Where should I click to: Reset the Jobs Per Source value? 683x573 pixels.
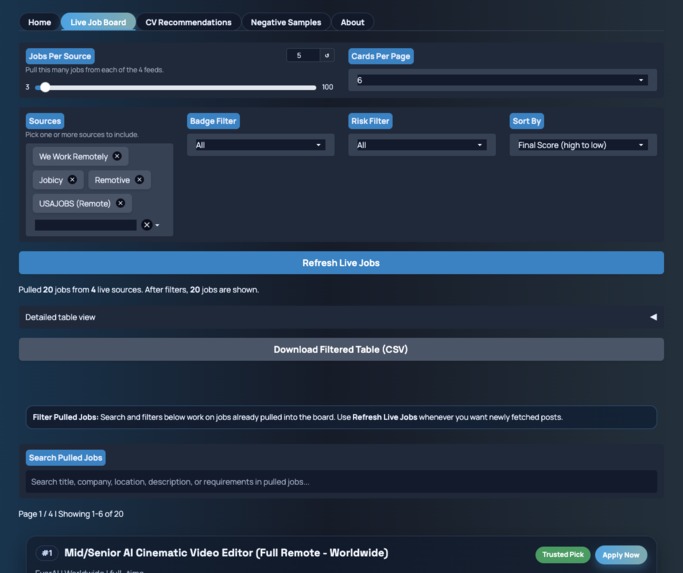pyautogui.click(x=327, y=55)
